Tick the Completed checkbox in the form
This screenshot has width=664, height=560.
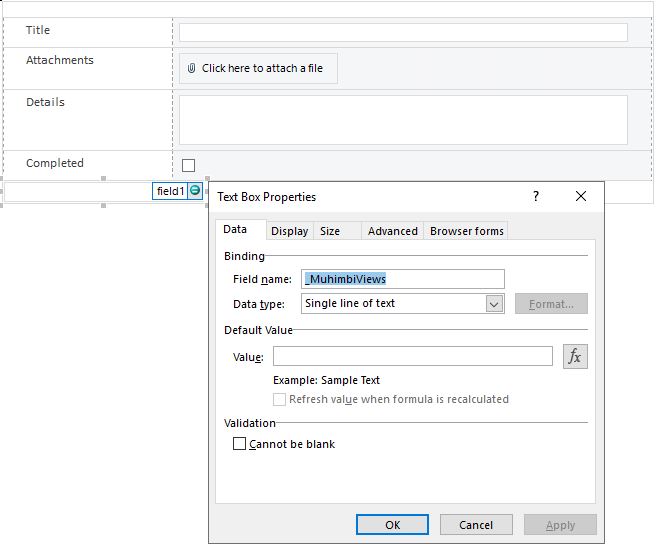189,165
